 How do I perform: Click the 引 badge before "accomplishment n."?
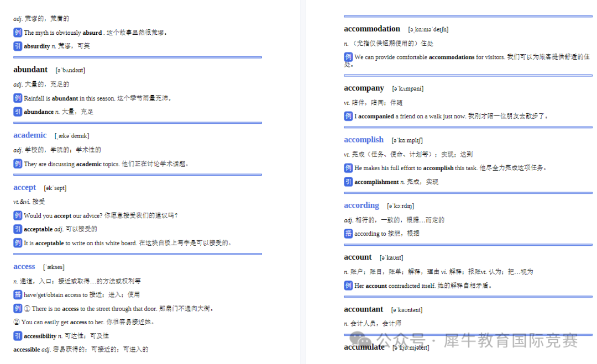point(348,182)
